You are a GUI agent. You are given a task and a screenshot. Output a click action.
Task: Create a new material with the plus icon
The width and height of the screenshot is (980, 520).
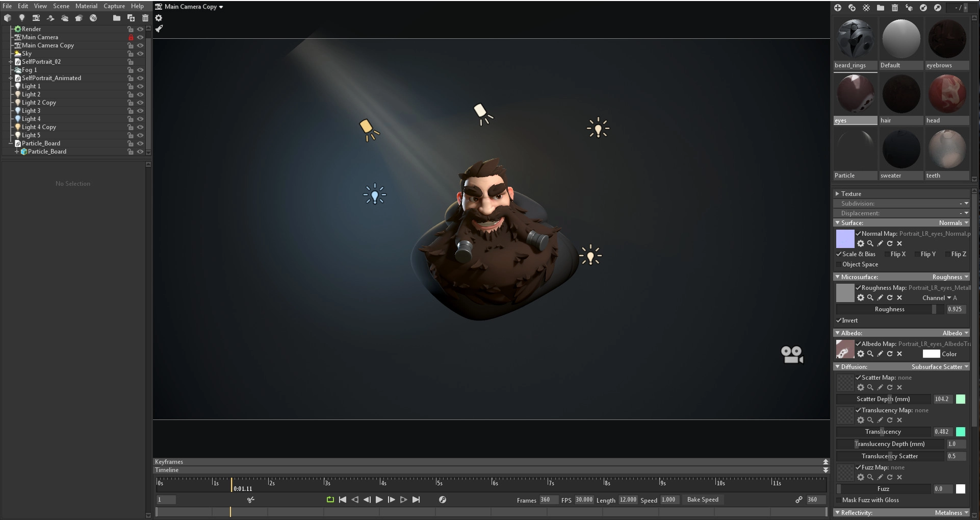[x=838, y=8]
